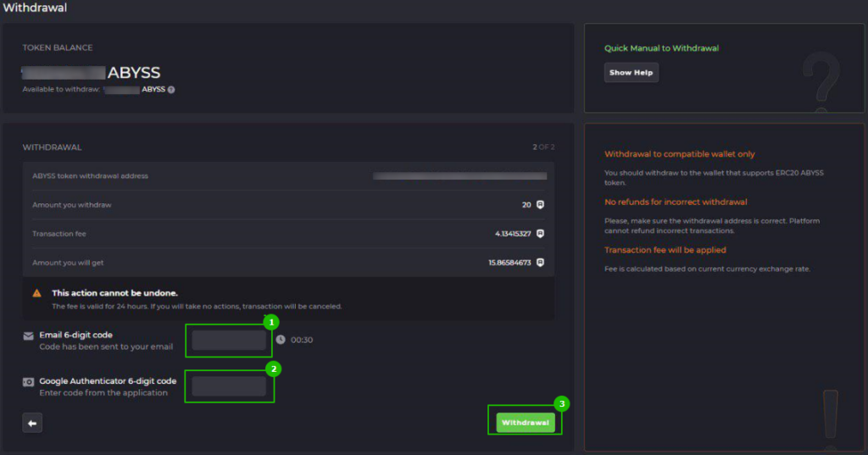The image size is (868, 455).
Task: Select the 'Transaction fee' label
Action: 58,234
